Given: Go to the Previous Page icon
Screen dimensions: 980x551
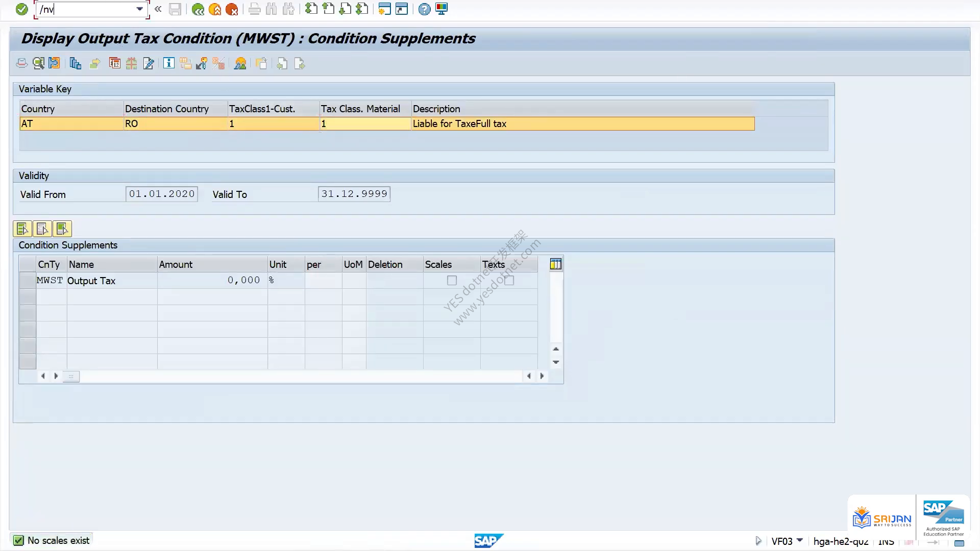Looking at the screenshot, I should [328, 9].
